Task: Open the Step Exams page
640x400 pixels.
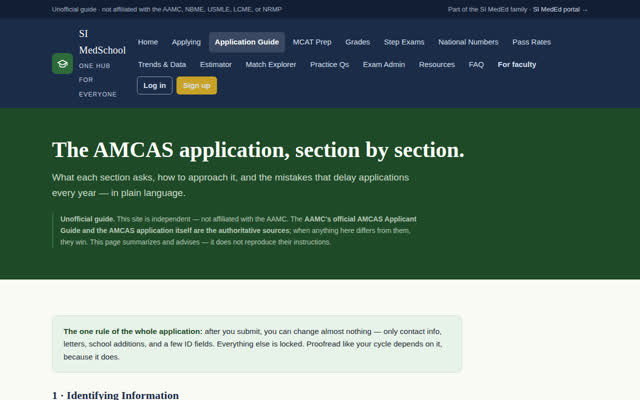Action: (404, 42)
